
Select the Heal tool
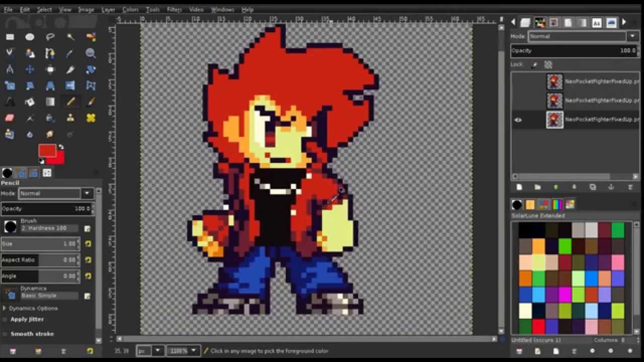91,118
